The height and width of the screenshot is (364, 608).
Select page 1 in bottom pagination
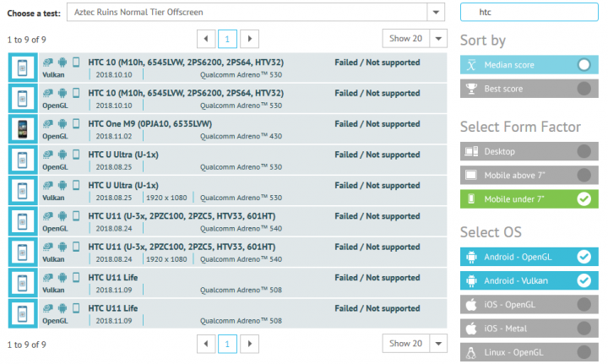tap(228, 344)
